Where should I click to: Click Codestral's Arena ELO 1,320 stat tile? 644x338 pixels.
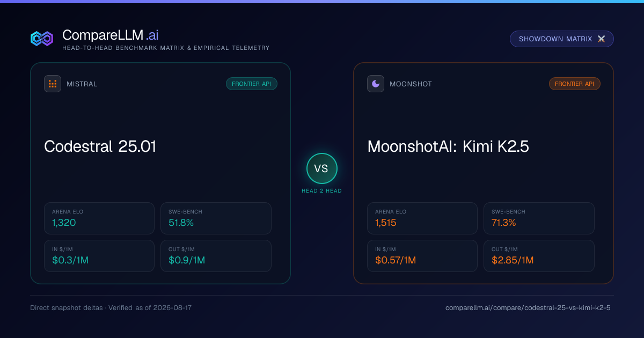(x=99, y=218)
